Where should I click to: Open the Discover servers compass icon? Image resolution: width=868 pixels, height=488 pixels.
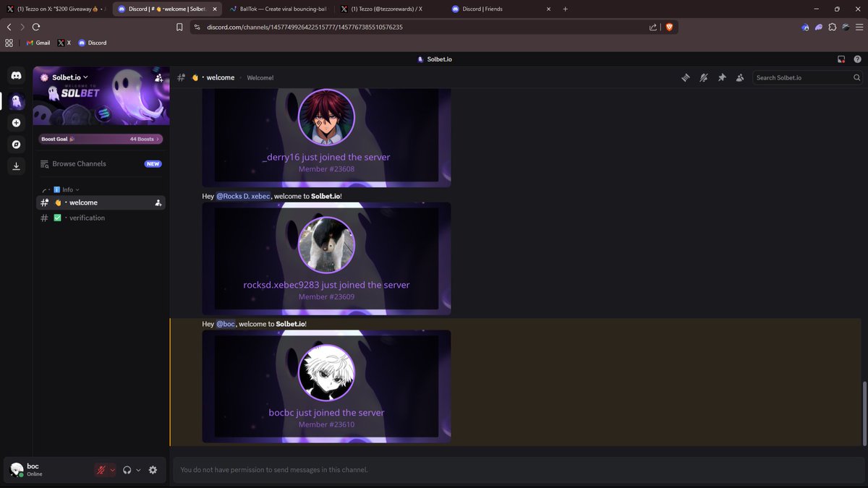pos(16,145)
